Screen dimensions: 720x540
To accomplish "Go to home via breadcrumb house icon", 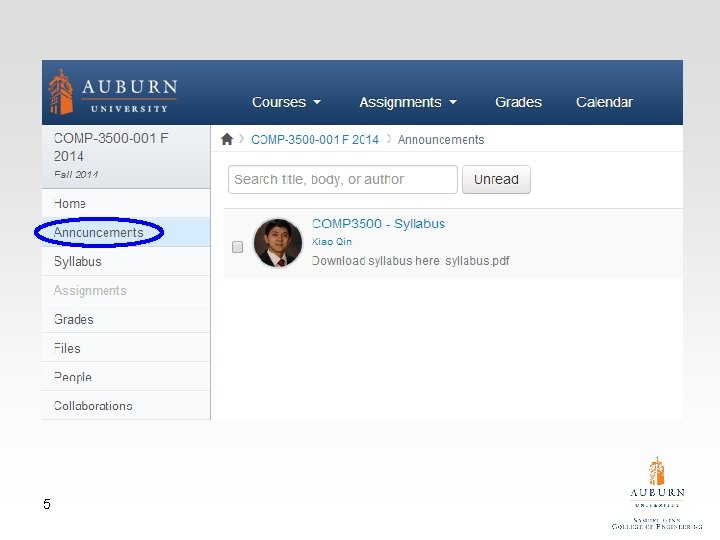I will [227, 139].
